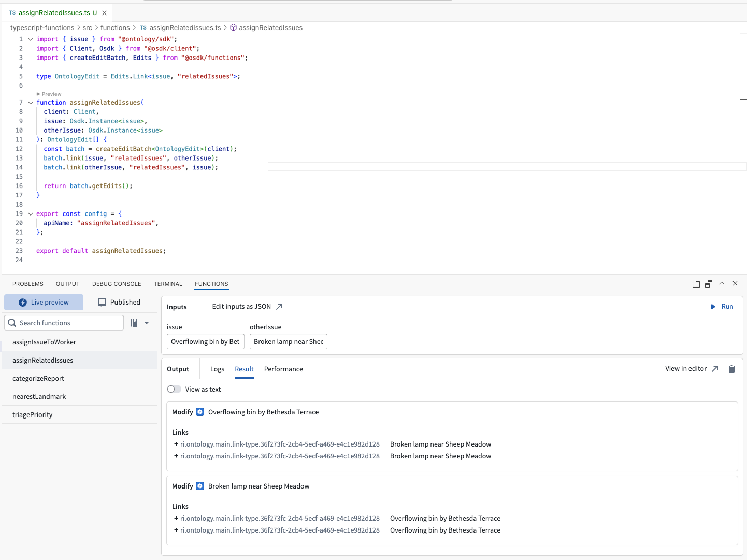The image size is (747, 560).
Task: Open the Performance output tab
Action: coord(283,369)
